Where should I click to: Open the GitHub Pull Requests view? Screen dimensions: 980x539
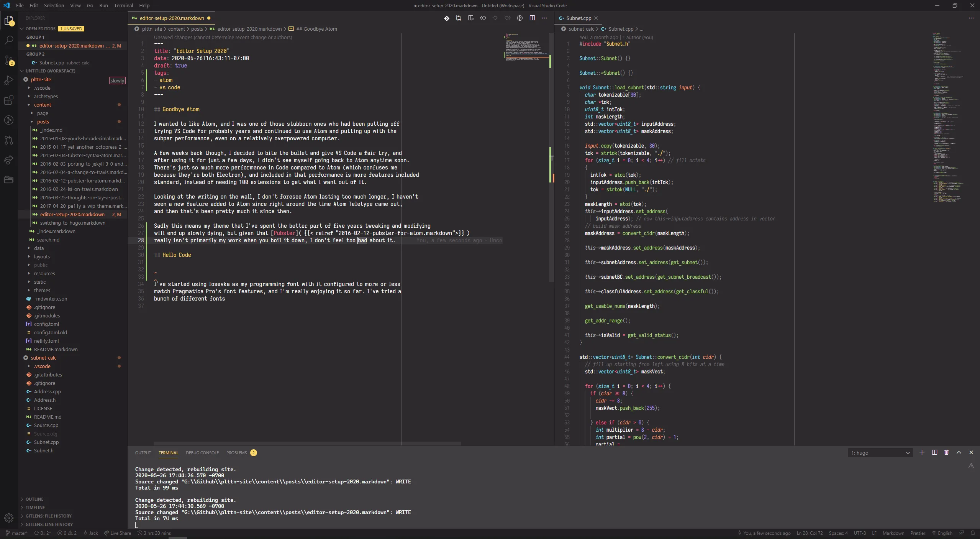pyautogui.click(x=9, y=140)
